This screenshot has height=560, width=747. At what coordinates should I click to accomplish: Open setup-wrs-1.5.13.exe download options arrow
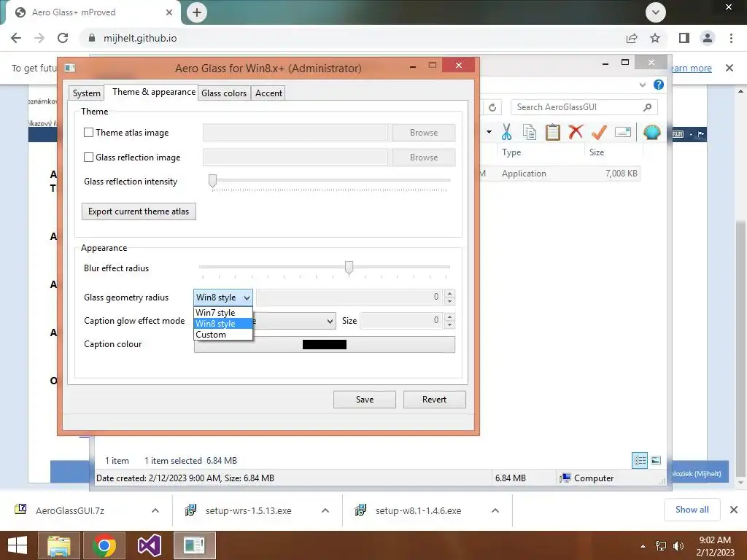325,510
